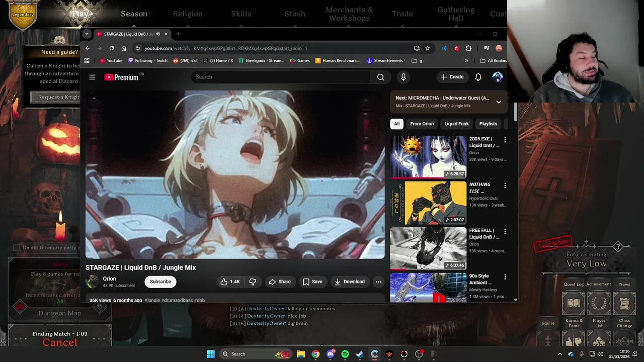Click the YouTube search input field
This screenshot has width=644, height=362.
pyautogui.click(x=280, y=77)
